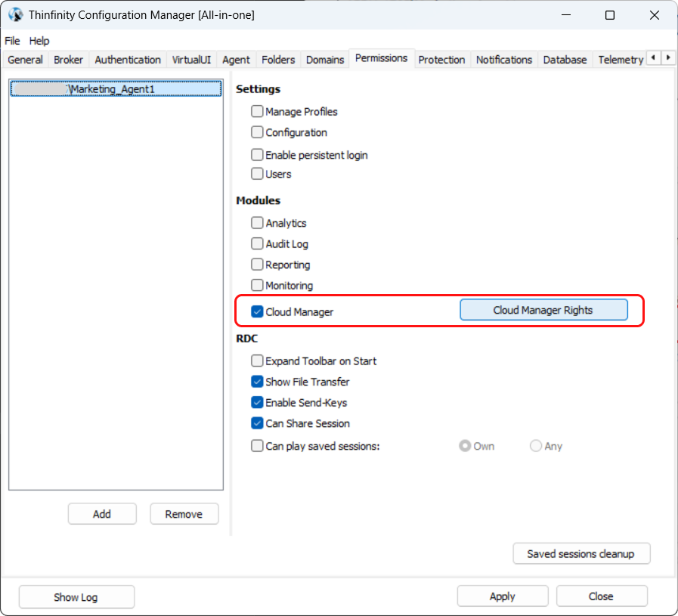Tick the Audit Log checkbox
This screenshot has height=616, width=678.
click(x=257, y=243)
